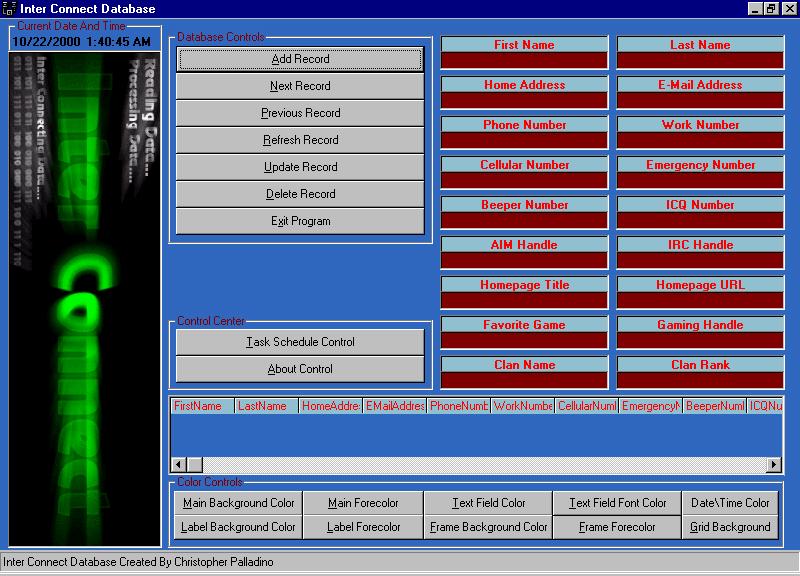
Task: Click the PhoneNumber column header
Action: (459, 406)
